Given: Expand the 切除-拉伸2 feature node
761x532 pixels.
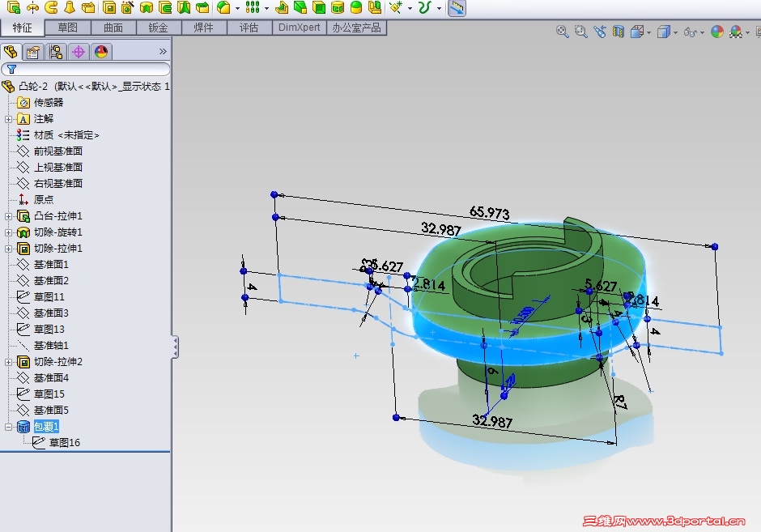Looking at the screenshot, I should pyautogui.click(x=8, y=362).
